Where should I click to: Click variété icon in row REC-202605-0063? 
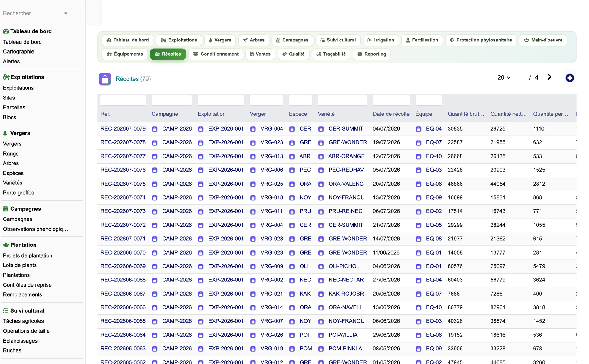(x=321, y=349)
